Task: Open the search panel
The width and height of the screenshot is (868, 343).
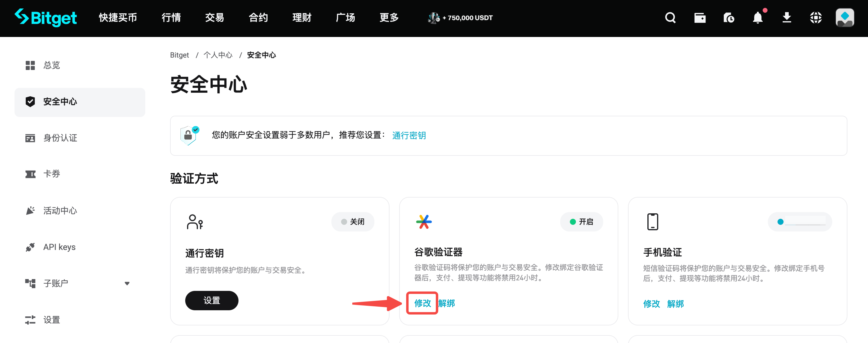Action: coord(670,18)
